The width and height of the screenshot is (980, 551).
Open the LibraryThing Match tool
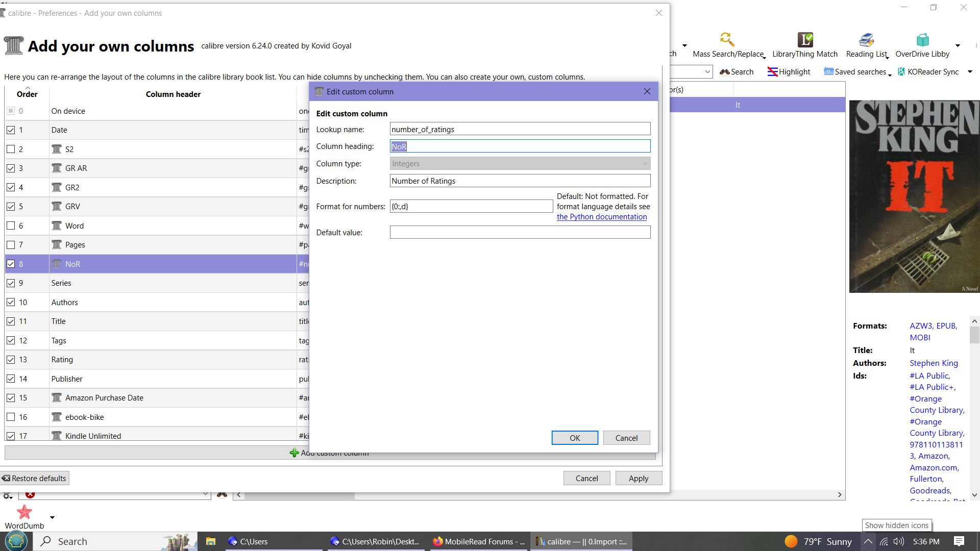point(805,40)
